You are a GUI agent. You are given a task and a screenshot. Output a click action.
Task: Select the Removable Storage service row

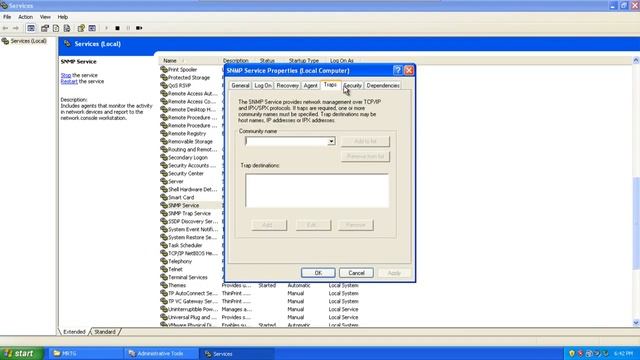click(x=190, y=142)
